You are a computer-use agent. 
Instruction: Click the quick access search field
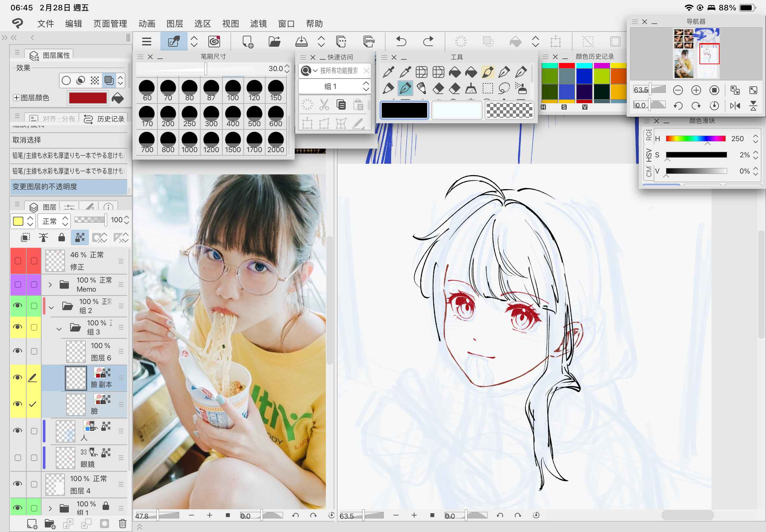click(339, 70)
